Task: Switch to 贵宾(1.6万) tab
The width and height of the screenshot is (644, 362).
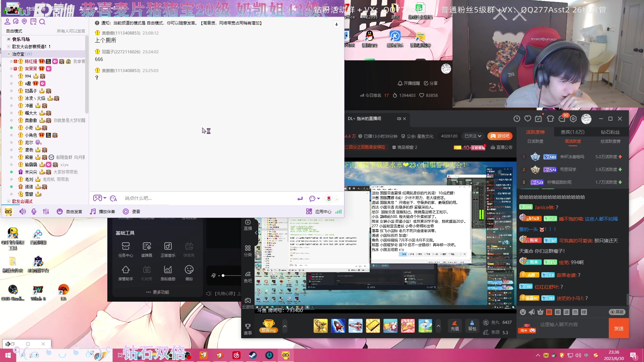Action: point(573,132)
